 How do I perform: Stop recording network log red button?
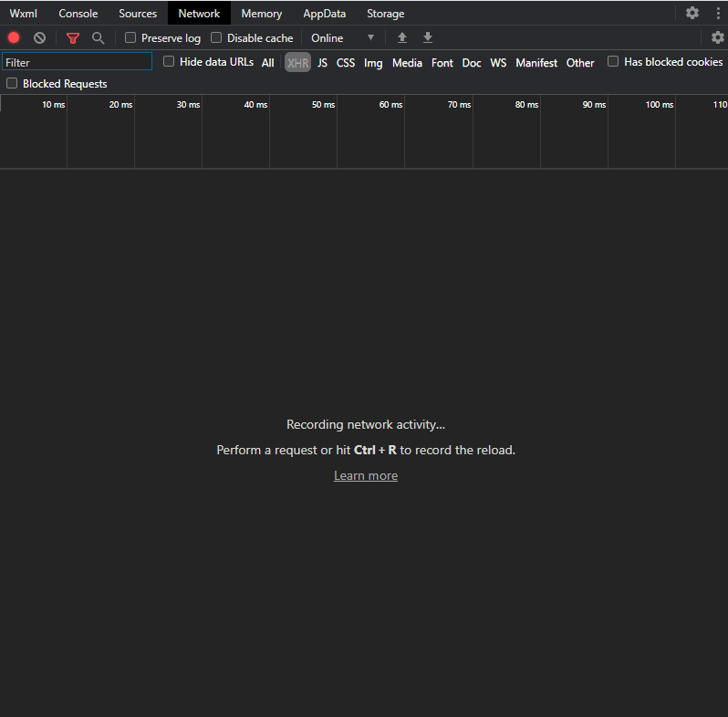pyautogui.click(x=14, y=37)
